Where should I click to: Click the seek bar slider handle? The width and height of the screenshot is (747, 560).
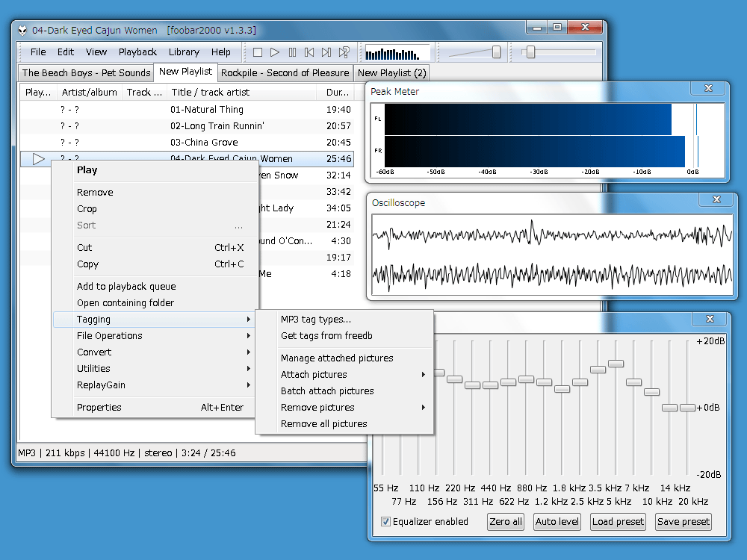530,52
